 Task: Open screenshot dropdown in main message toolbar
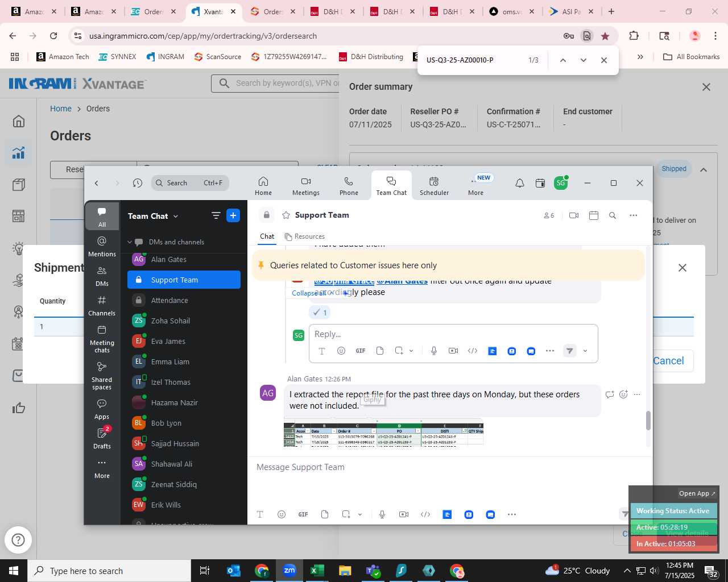pos(360,514)
